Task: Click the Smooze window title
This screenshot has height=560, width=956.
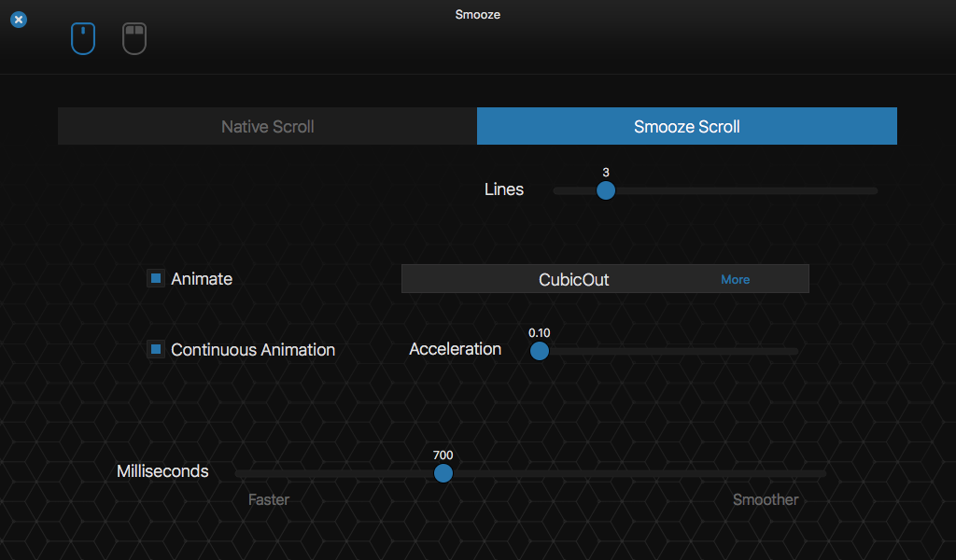Action: coord(478,15)
